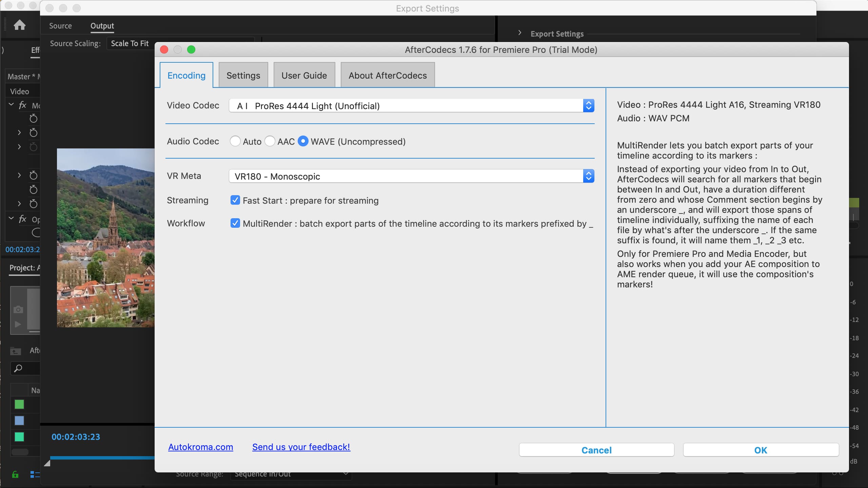Click the green lock icon in Project panel
868x488 pixels.
[15, 474]
